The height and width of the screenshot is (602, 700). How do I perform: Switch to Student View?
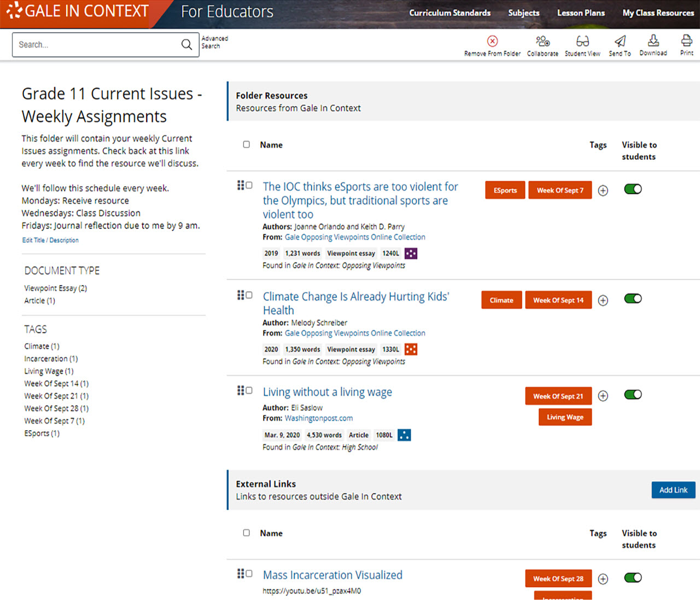[582, 41]
